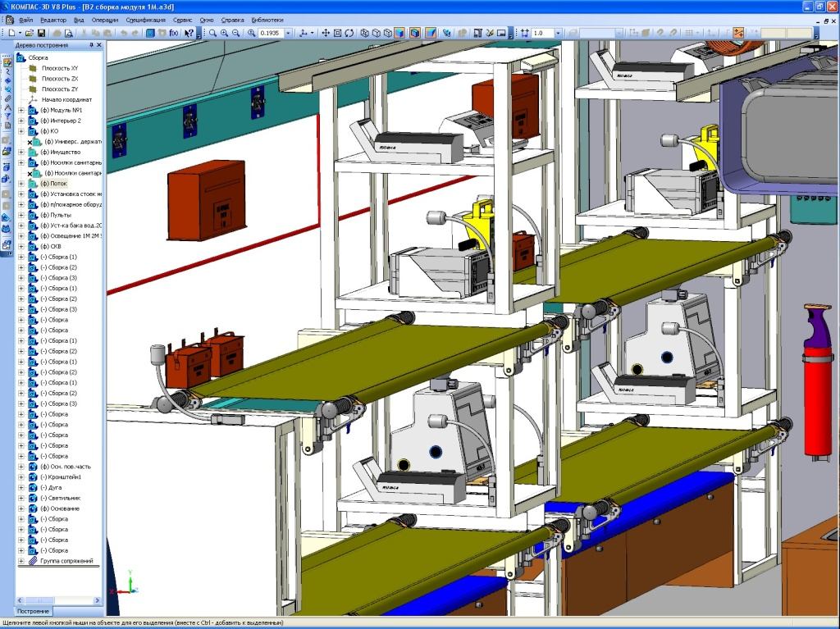This screenshot has height=629, width=840.
Task: Click the Open file folder icon
Action: (x=29, y=33)
